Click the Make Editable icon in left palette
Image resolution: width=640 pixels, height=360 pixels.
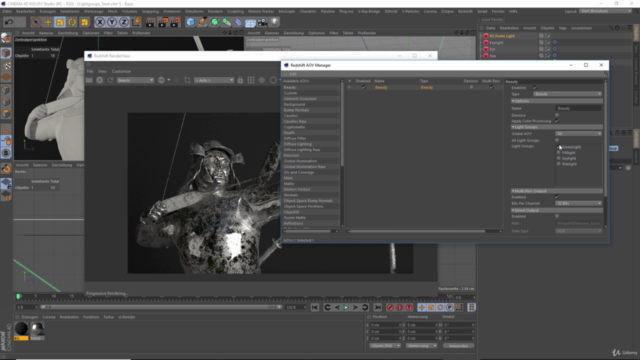6,38
